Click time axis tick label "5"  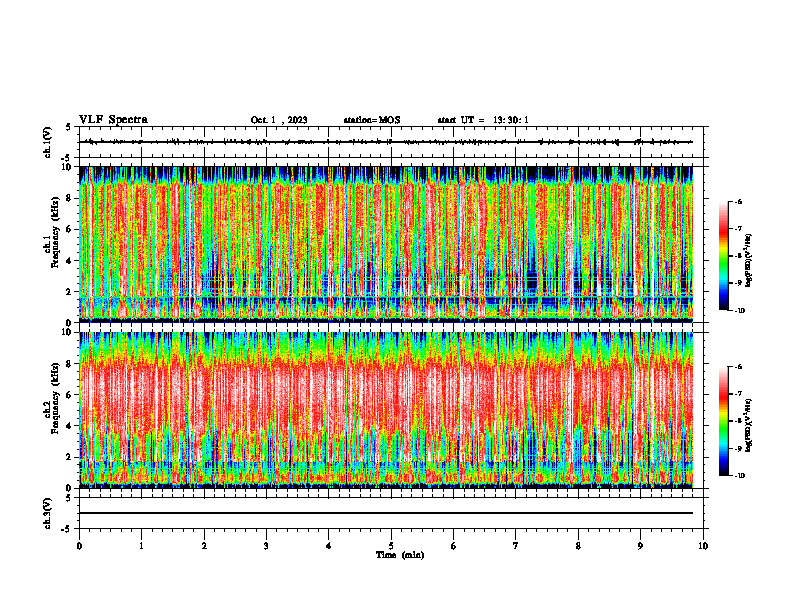pos(391,546)
